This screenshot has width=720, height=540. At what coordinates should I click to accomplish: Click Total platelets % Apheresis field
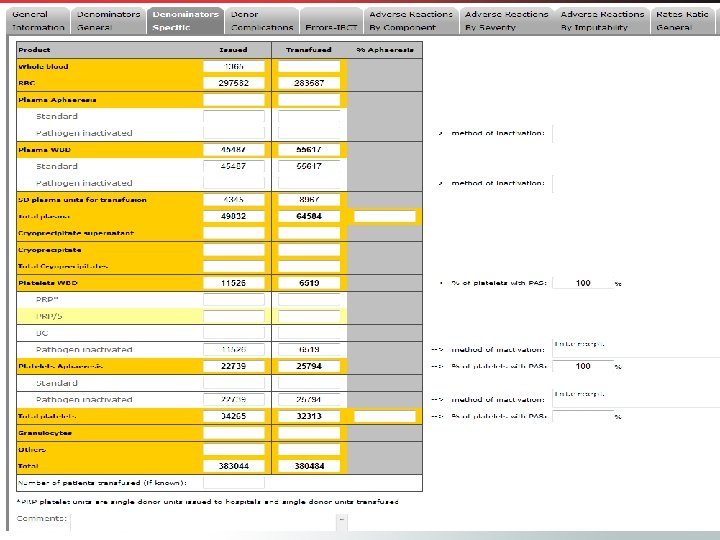385,416
